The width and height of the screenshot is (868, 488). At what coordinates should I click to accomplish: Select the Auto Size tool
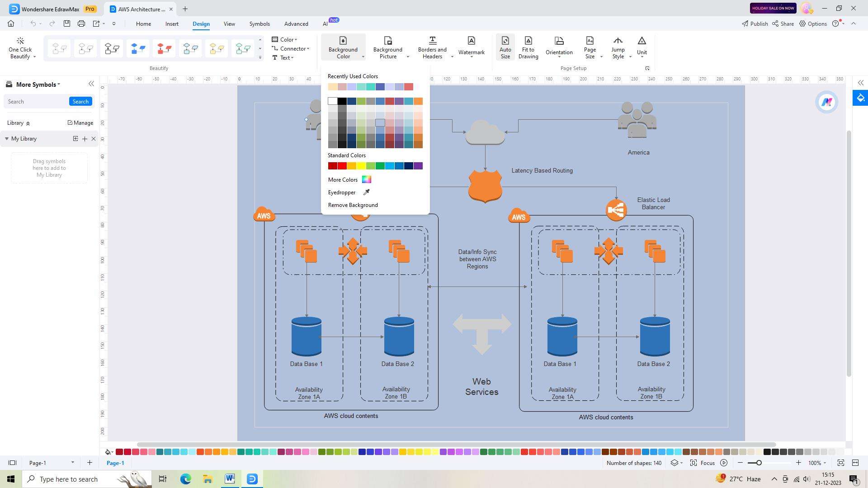coord(505,47)
